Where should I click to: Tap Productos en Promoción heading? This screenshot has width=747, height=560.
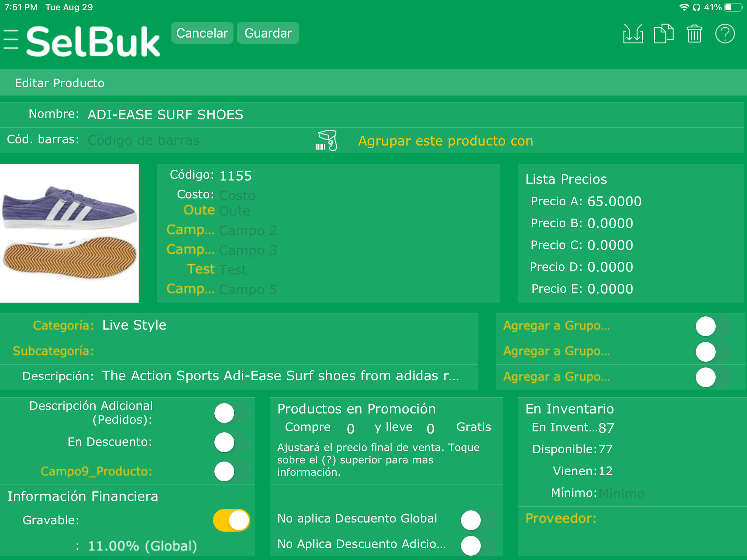coord(356,409)
